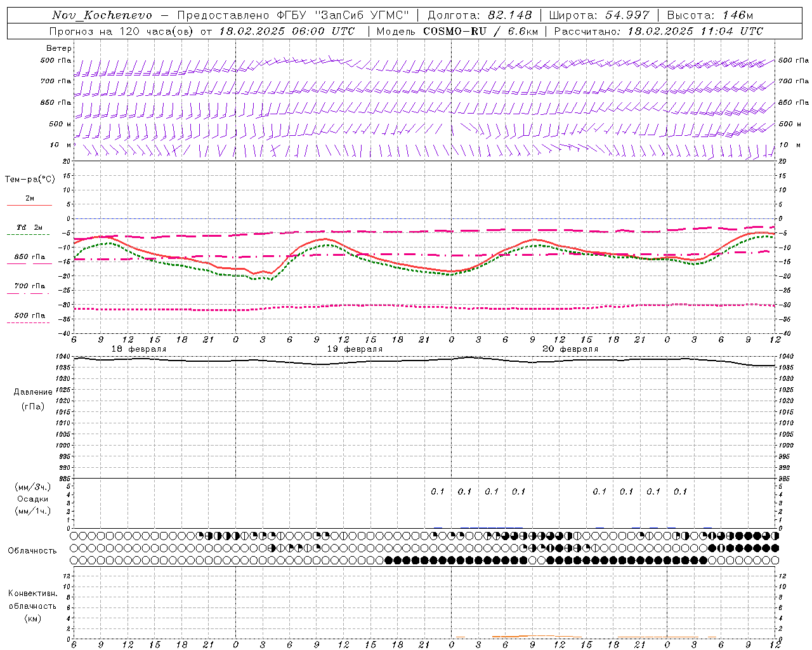Click 'Рассчитано: 18.02.2025 11:04 UTC' text
This screenshot has height=650, width=812.
click(658, 31)
